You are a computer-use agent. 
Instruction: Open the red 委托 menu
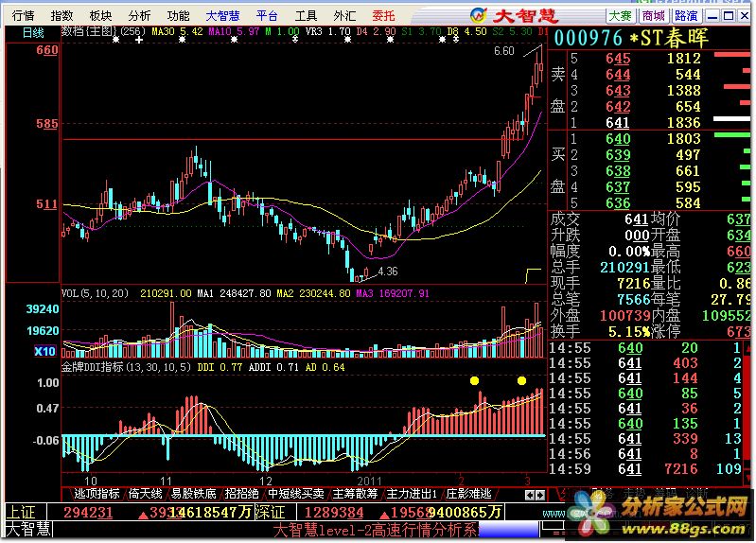coord(383,16)
